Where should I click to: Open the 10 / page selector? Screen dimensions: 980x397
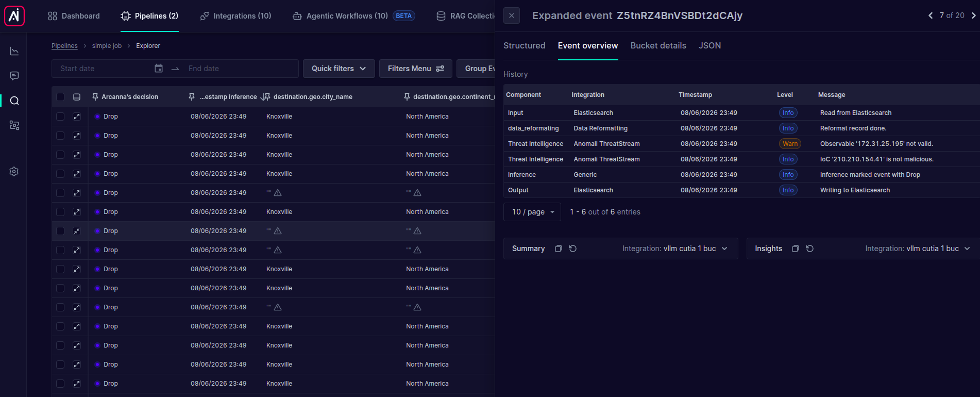532,212
